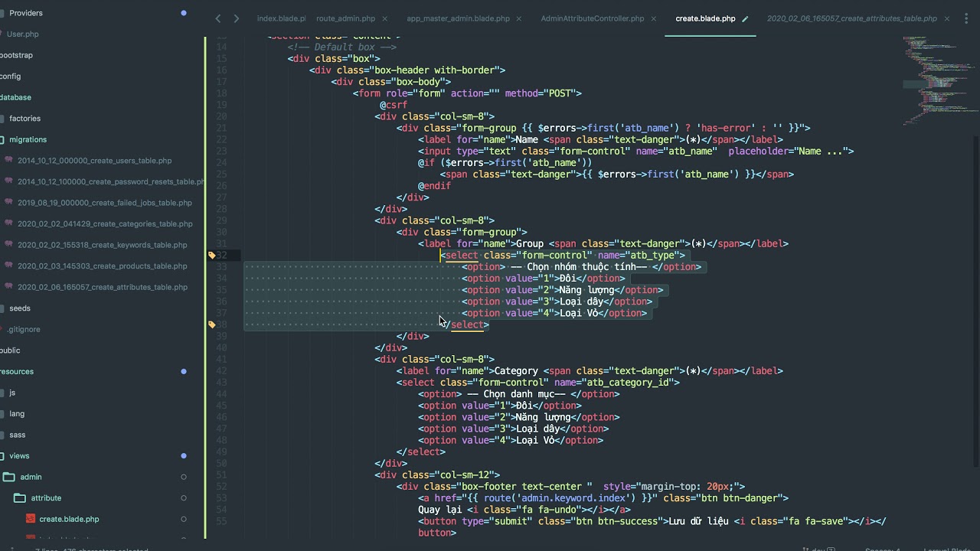980x551 pixels.
Task: Close the app_master_admin.blade.php tab
Action: coord(518,18)
